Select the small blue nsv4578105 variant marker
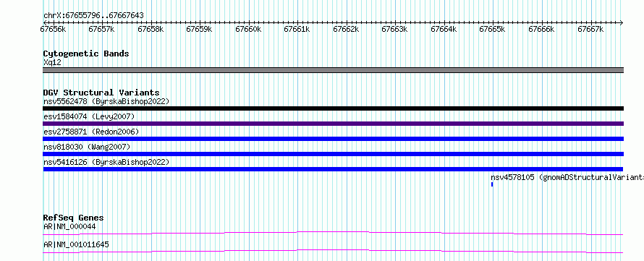 [492, 184]
